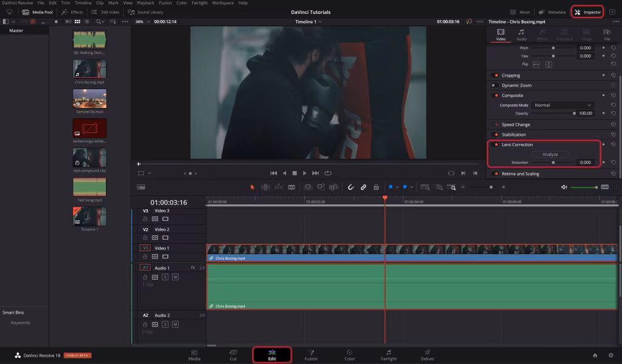Click the Insert Clip toolbar icon
The height and width of the screenshot is (364, 622).
[x=308, y=187]
